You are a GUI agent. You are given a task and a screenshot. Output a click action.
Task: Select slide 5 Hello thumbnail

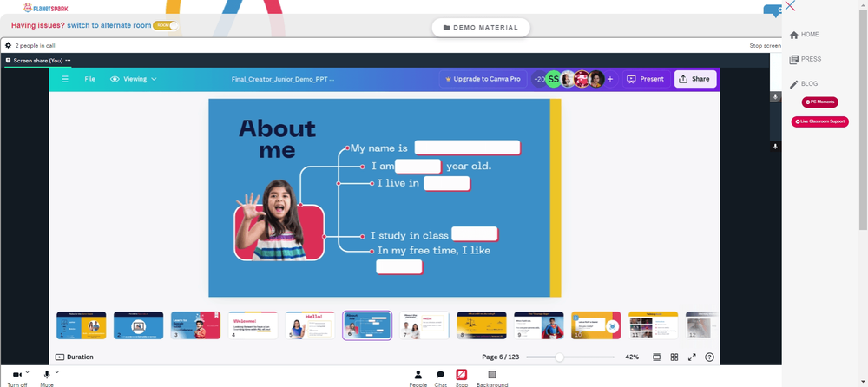[310, 325]
